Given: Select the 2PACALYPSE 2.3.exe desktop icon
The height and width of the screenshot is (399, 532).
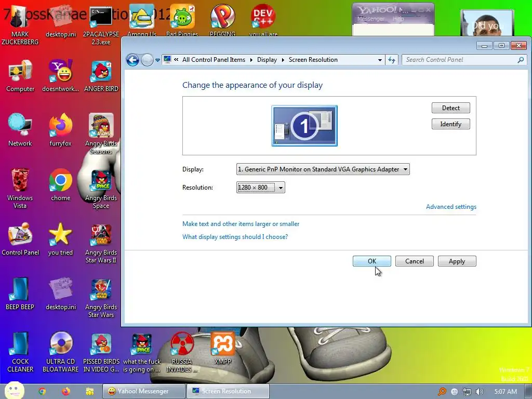Looking at the screenshot, I should [101, 24].
